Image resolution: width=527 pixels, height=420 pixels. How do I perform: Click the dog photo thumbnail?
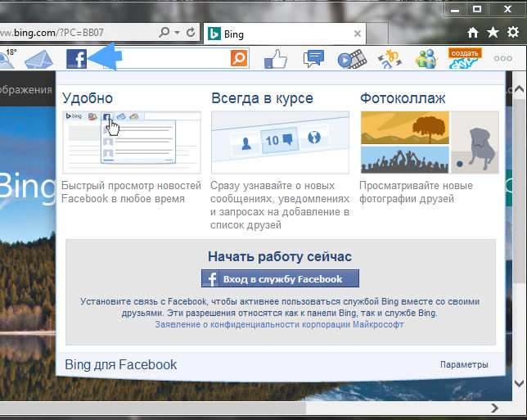point(475,142)
